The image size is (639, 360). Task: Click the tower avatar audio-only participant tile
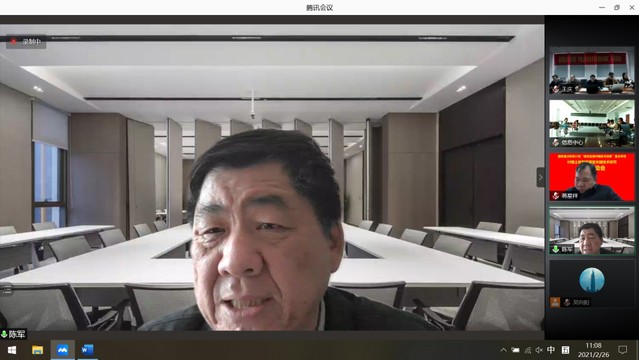[x=592, y=284]
